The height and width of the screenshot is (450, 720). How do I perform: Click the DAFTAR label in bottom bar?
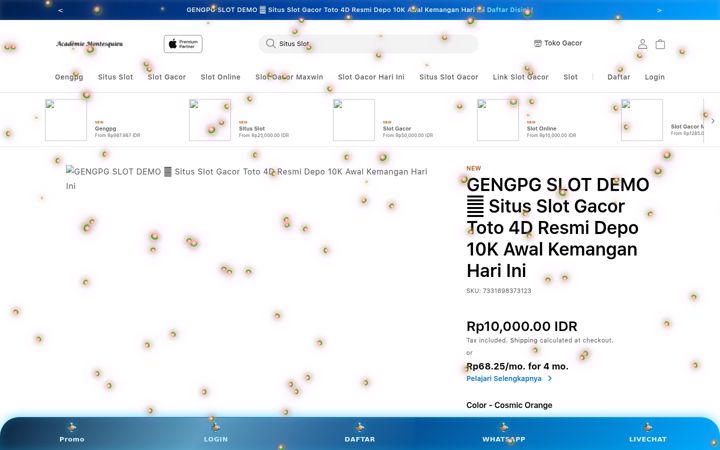point(360,439)
